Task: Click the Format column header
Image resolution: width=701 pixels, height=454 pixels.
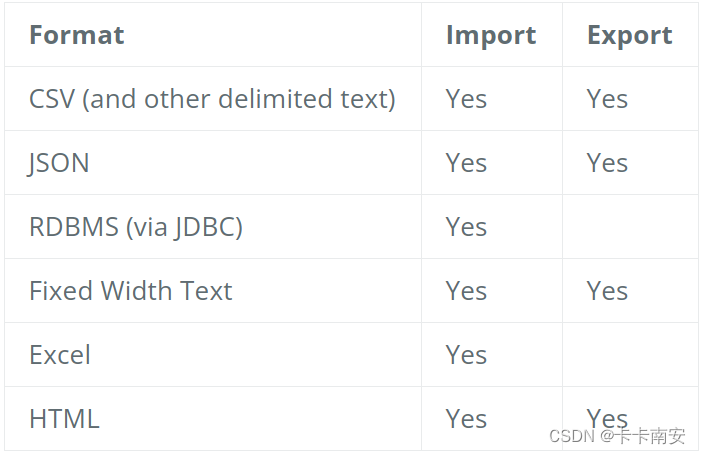Action: click(x=77, y=35)
